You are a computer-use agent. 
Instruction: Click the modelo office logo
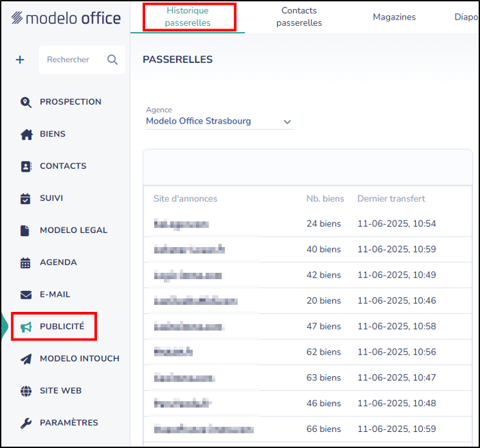coord(66,18)
